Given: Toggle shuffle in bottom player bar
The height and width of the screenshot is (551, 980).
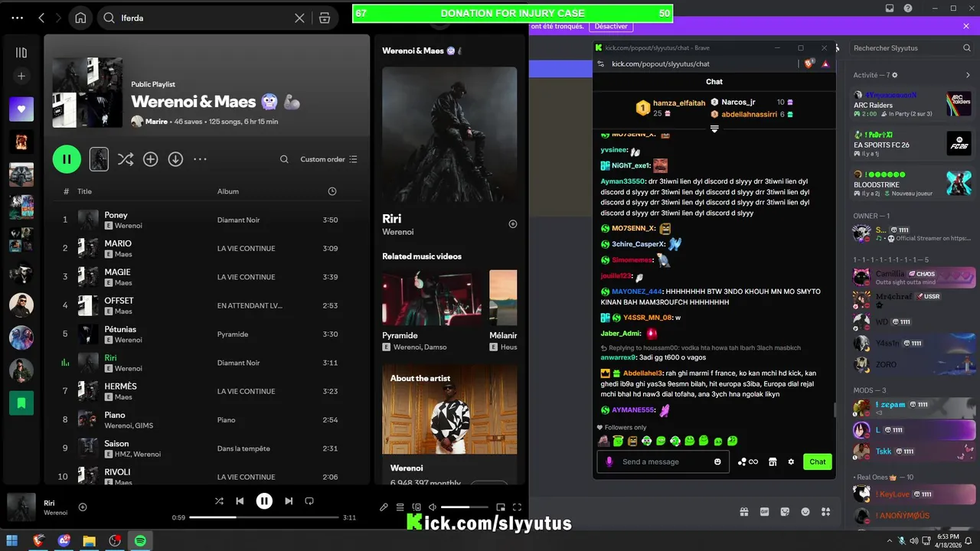Looking at the screenshot, I should [219, 501].
